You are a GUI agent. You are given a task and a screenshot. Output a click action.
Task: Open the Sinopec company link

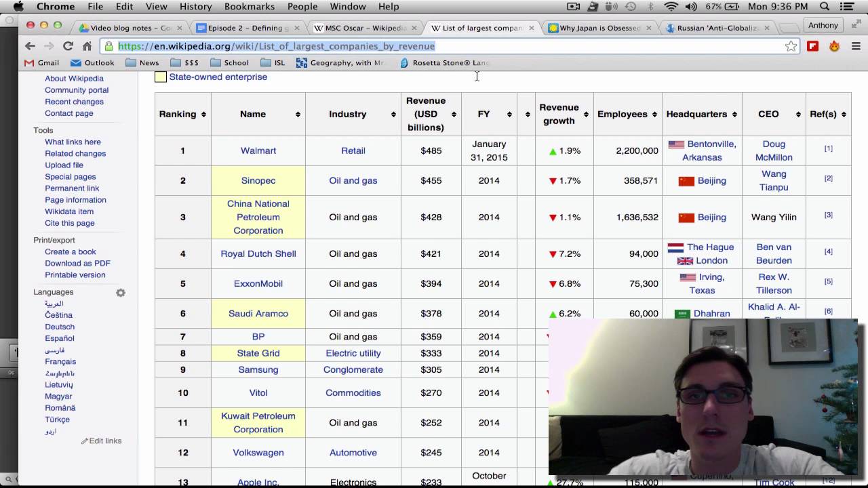click(x=258, y=181)
